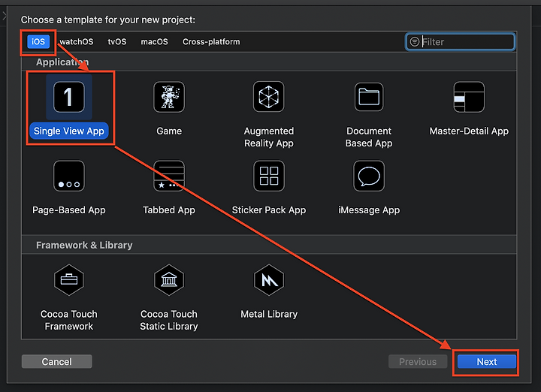Screen dimensions: 541x392
Task: Click the Previous button
Action: [x=418, y=362]
